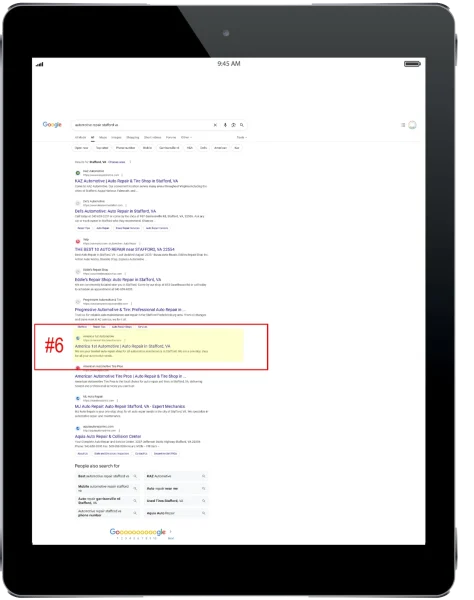This screenshot has width=474, height=600.
Task: Open Progressive Automotive & Tire result
Action: click(x=130, y=310)
